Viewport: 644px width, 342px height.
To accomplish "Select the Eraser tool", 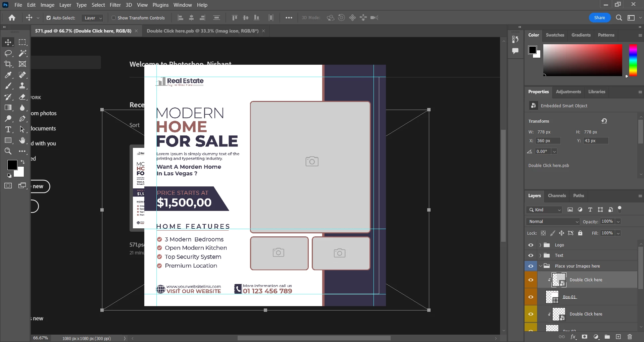I will point(22,97).
